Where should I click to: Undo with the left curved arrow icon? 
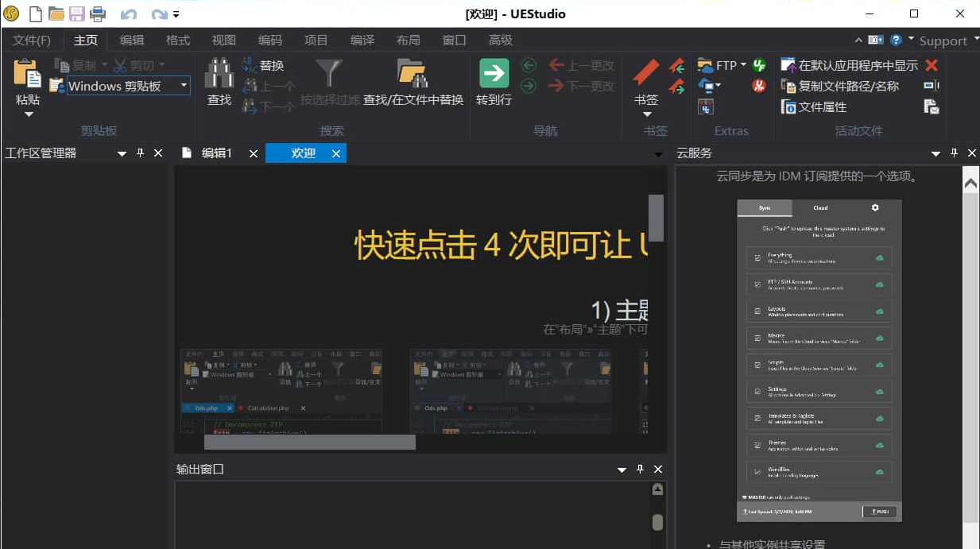pos(128,14)
